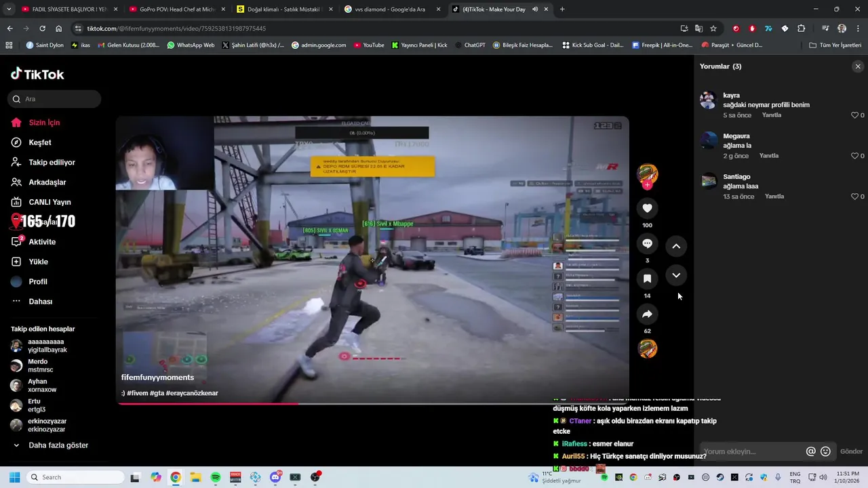
Task: Open the #fivem hashtag
Action: [138, 393]
